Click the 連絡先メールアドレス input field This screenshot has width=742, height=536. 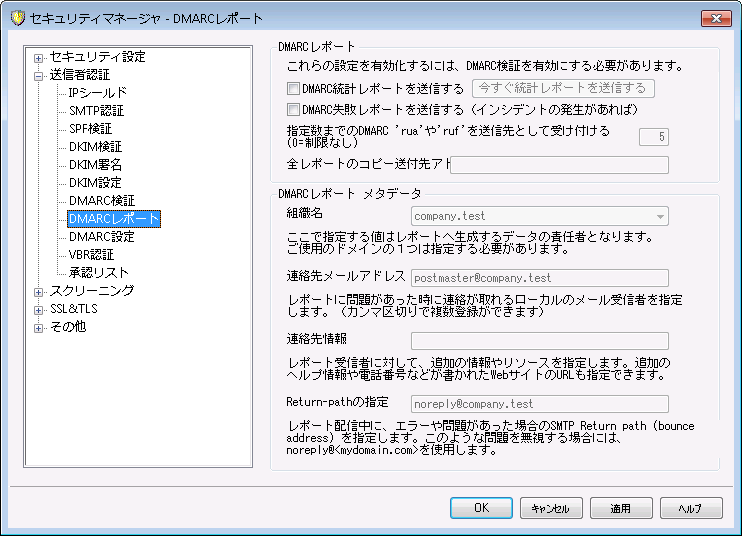tap(540, 278)
